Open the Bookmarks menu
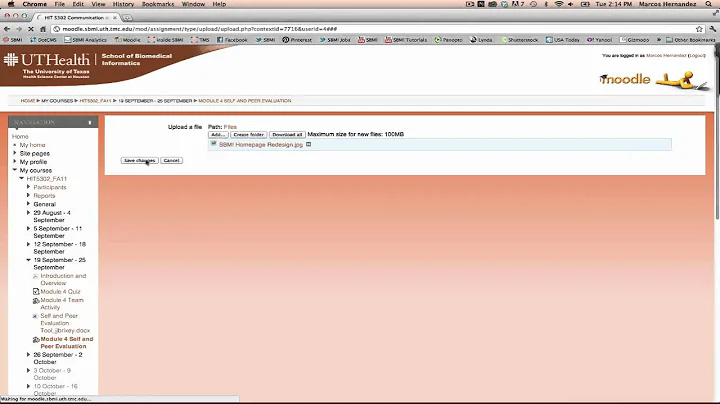This screenshot has width=720, height=404. coord(158,4)
